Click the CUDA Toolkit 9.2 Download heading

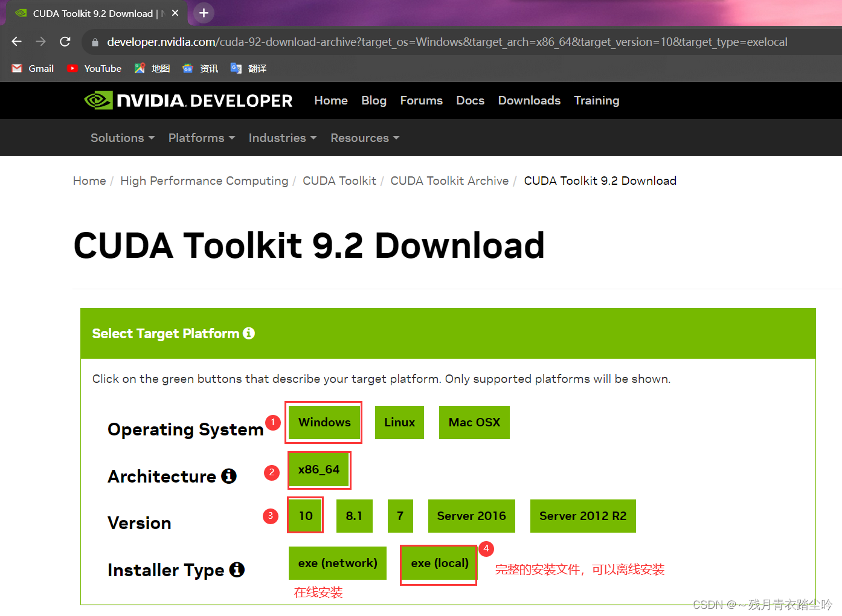coord(309,245)
